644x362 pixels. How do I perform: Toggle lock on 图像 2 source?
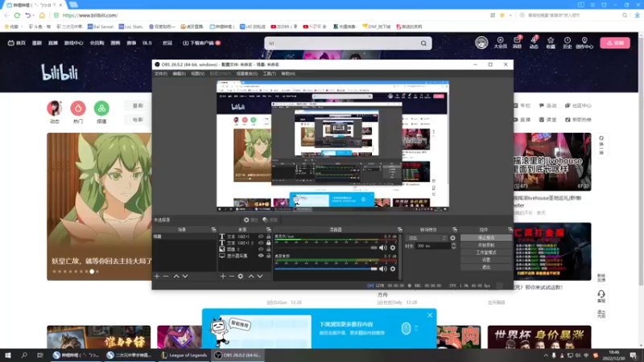pos(269,249)
